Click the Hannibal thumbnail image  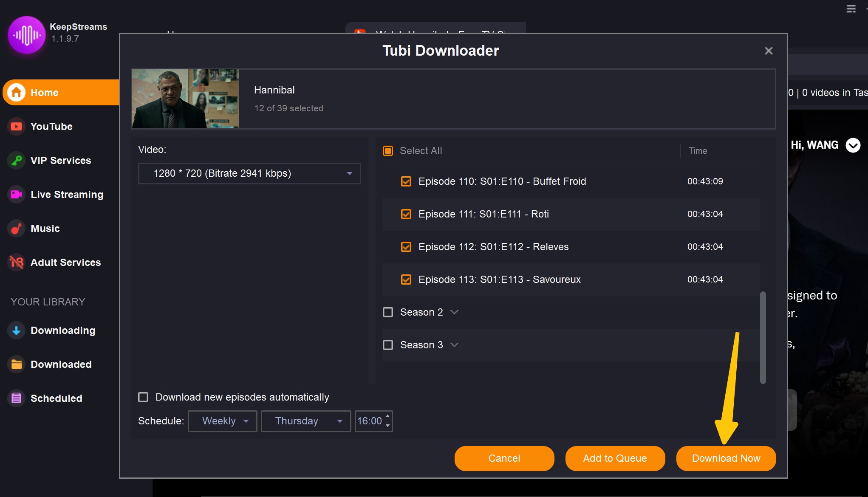(185, 99)
